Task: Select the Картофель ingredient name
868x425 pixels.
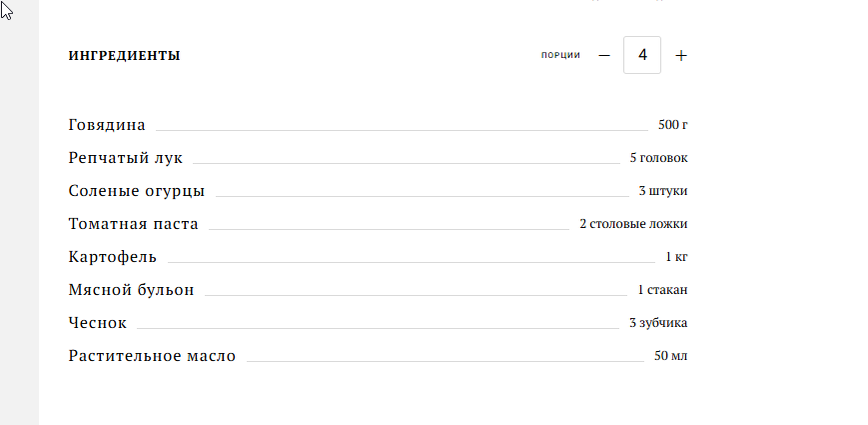Action: (x=113, y=257)
